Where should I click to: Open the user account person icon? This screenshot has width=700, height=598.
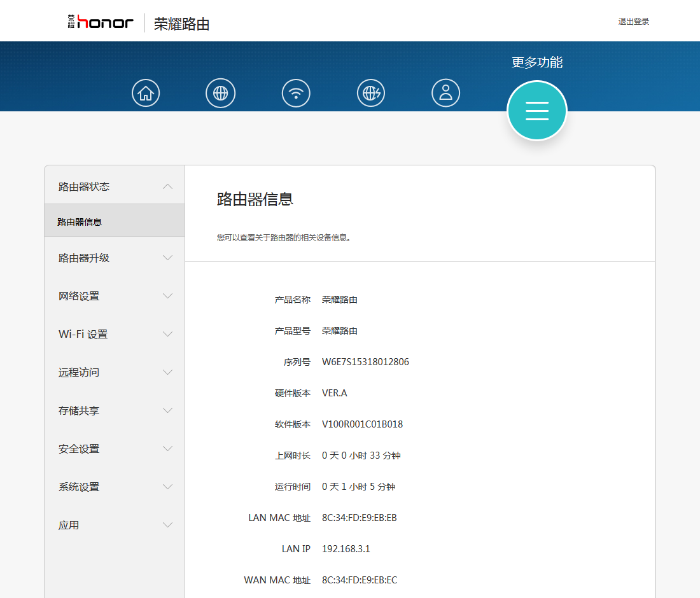[x=445, y=94]
